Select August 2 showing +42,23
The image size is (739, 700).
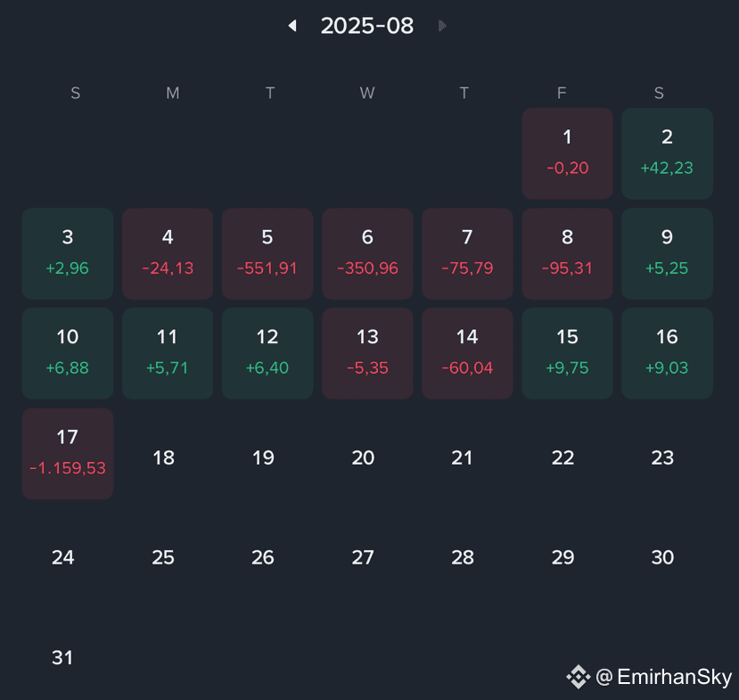[x=667, y=153]
